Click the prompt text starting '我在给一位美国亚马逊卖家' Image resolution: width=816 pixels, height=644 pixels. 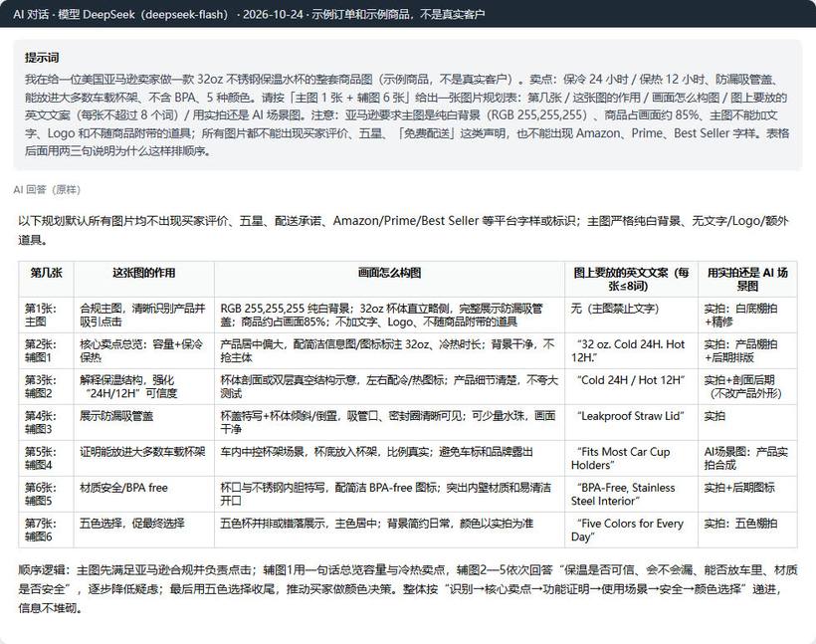pos(407,115)
